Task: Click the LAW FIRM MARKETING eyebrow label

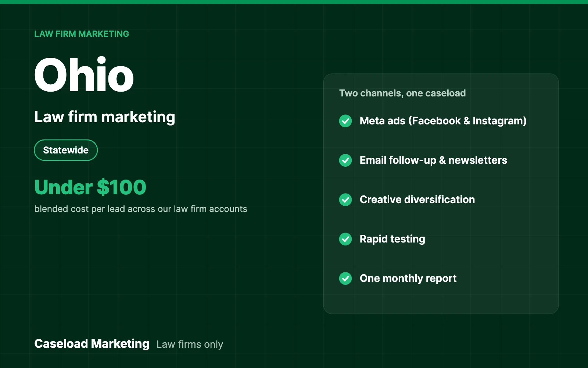Action: [x=82, y=34]
